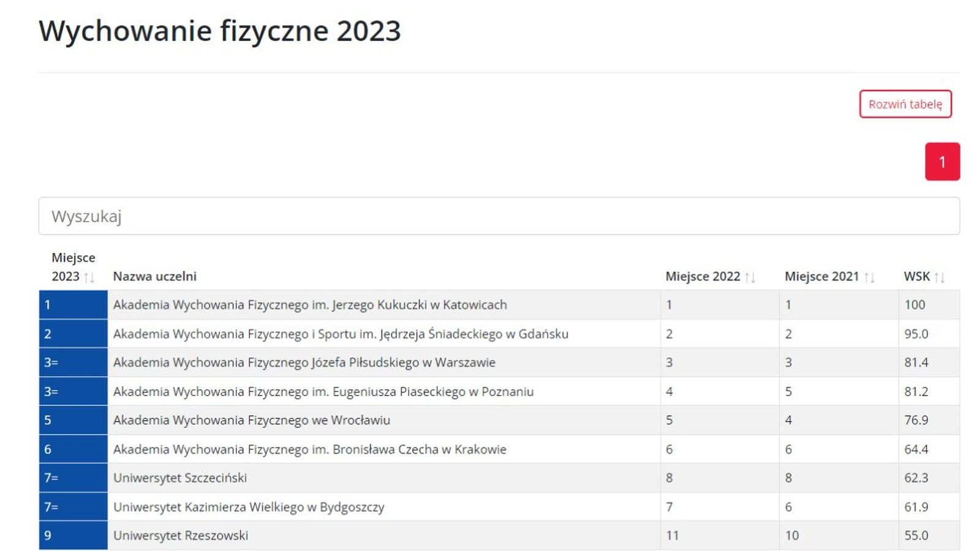This screenshot has width=980, height=551.
Task: Click the Miejsce 2021 header label
Action: (822, 276)
